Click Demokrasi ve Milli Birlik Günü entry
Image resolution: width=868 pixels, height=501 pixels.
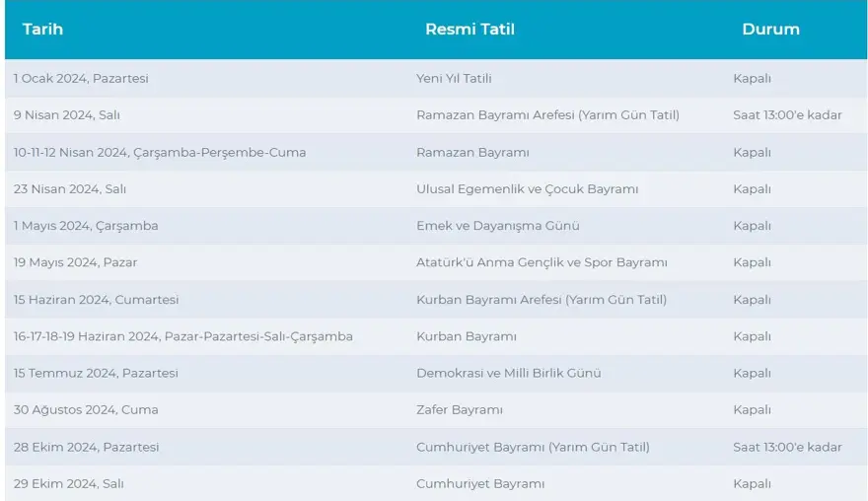[508, 373]
